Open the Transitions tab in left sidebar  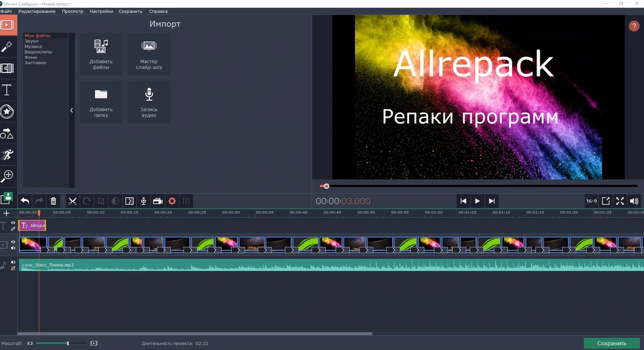click(x=8, y=68)
